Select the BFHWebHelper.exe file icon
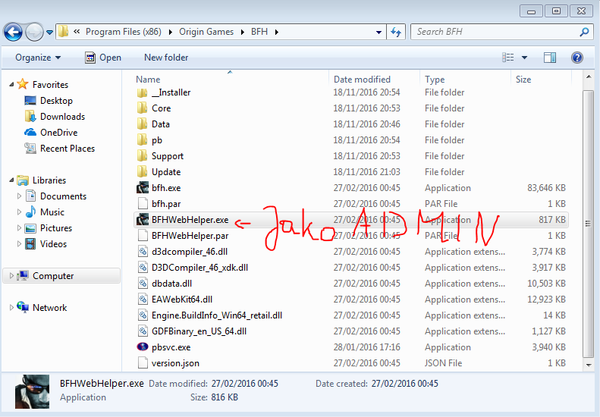The image size is (600, 417). click(x=142, y=218)
